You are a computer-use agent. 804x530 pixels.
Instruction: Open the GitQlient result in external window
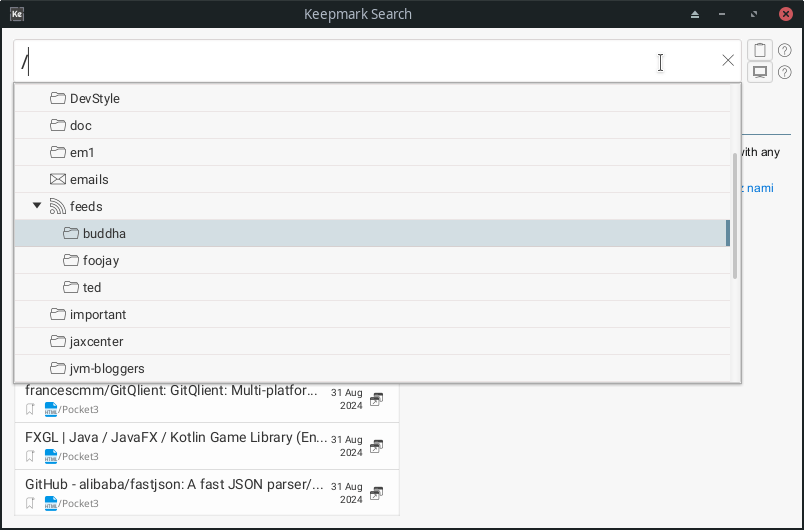pos(376,399)
